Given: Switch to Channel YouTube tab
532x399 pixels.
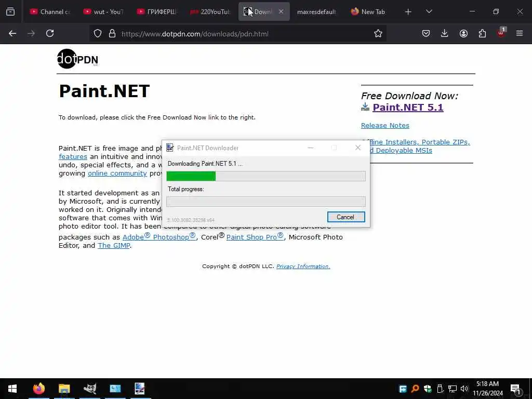Looking at the screenshot, I should click(50, 12).
